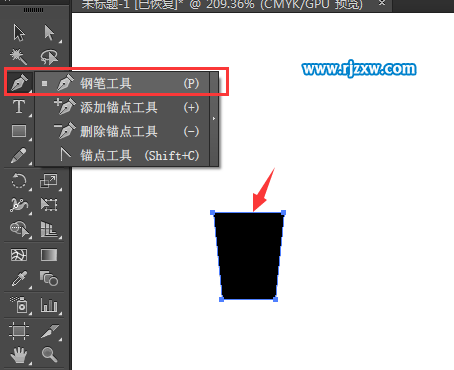Screen dimensions: 454x370
Task: Close the document tab
Action: 382,3
